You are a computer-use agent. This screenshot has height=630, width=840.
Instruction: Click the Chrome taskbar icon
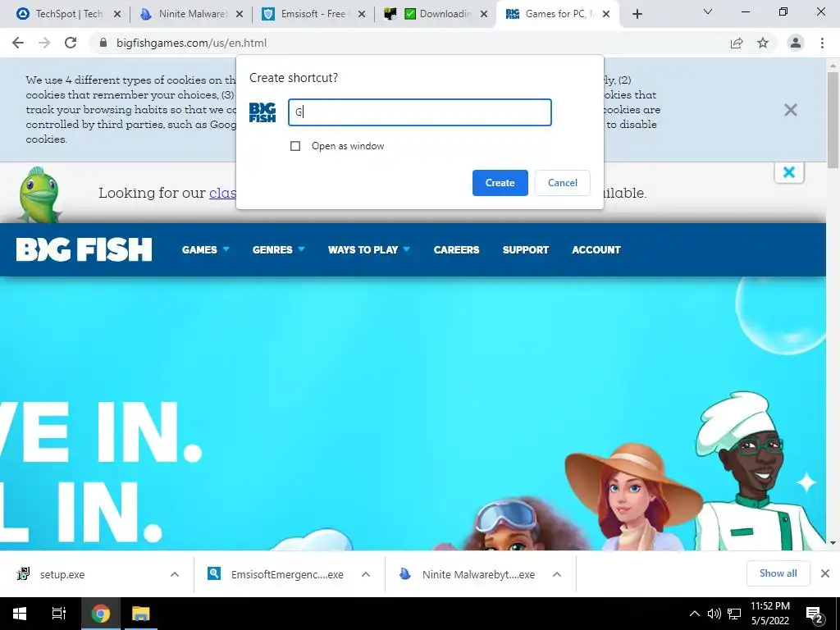(x=100, y=614)
